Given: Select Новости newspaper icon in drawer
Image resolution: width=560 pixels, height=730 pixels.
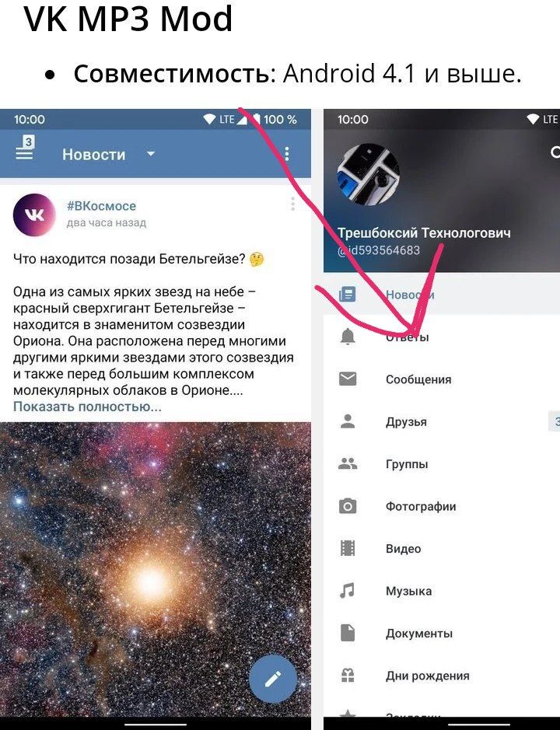Looking at the screenshot, I should [x=348, y=294].
